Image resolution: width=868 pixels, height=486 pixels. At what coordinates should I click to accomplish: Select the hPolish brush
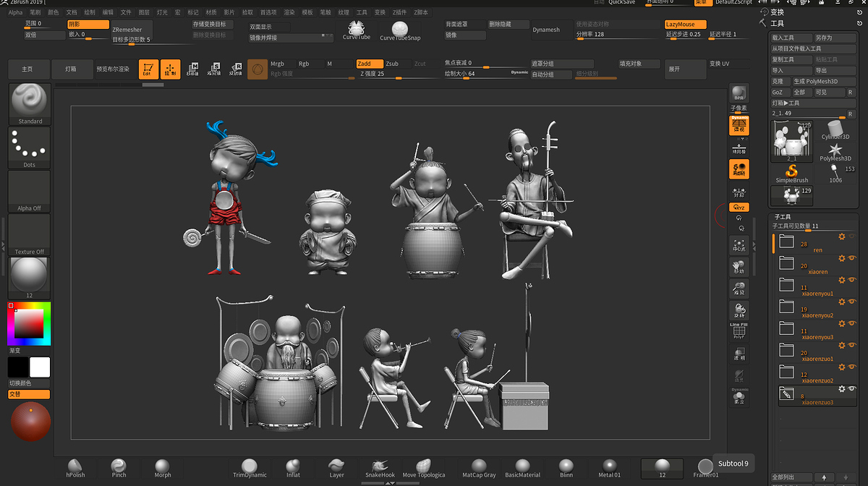click(75, 469)
